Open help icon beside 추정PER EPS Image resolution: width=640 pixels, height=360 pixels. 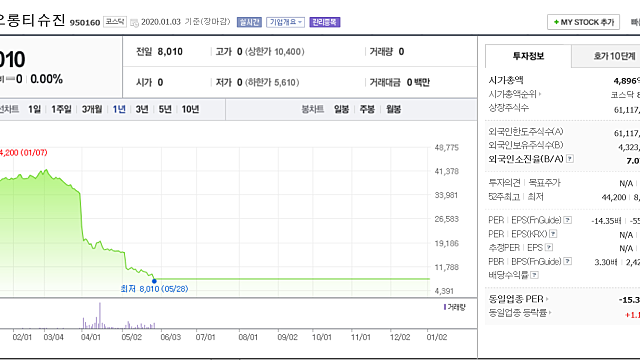[x=549, y=247]
